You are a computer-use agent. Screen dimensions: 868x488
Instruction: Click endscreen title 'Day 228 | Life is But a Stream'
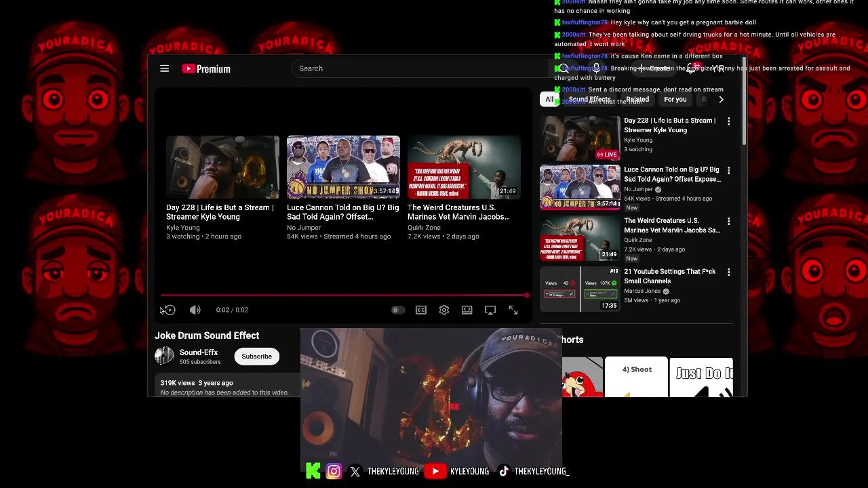[x=220, y=212]
